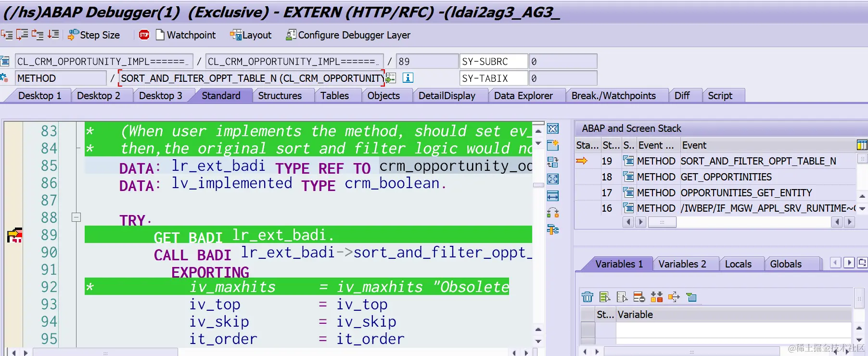Click the stack horizontal scrollbar thumb
This screenshot has height=356, width=868.
[x=662, y=222]
